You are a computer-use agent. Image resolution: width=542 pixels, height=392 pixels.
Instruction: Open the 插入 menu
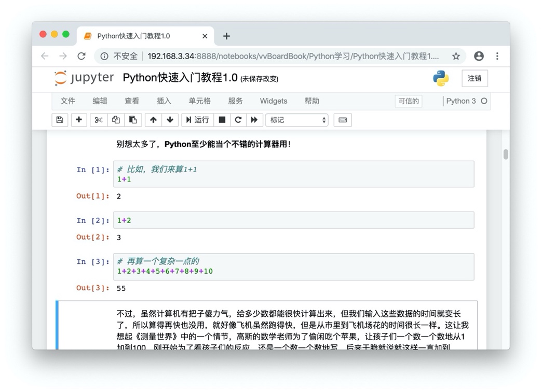point(164,101)
